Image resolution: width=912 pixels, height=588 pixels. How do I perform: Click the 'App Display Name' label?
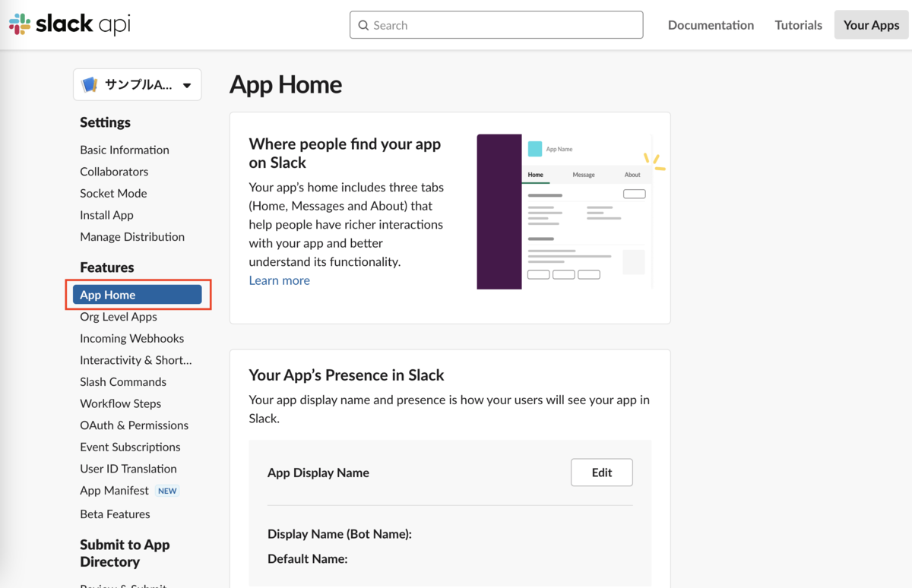pos(318,473)
